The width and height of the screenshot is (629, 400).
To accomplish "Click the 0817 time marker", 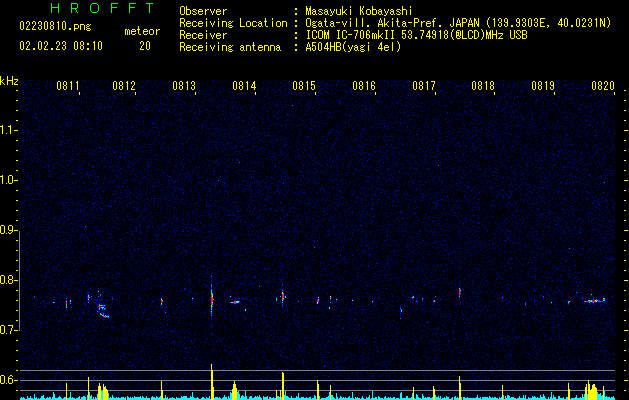I will click(424, 86).
